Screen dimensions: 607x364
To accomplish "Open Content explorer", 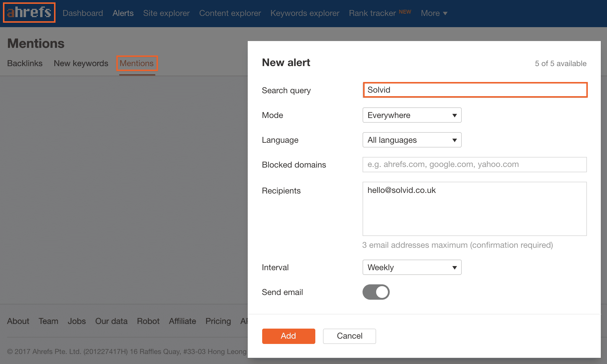I will pyautogui.click(x=230, y=13).
